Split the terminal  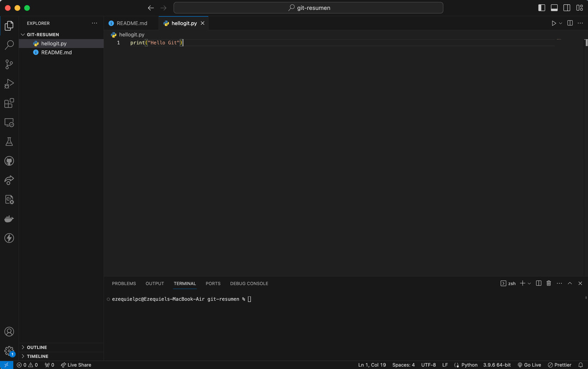[539, 283]
